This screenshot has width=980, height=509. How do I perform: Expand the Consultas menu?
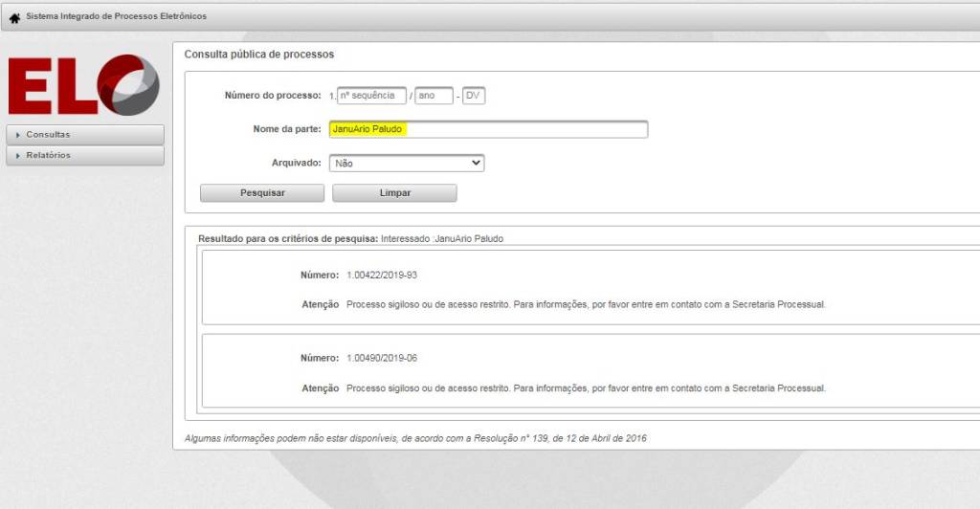[x=85, y=135]
